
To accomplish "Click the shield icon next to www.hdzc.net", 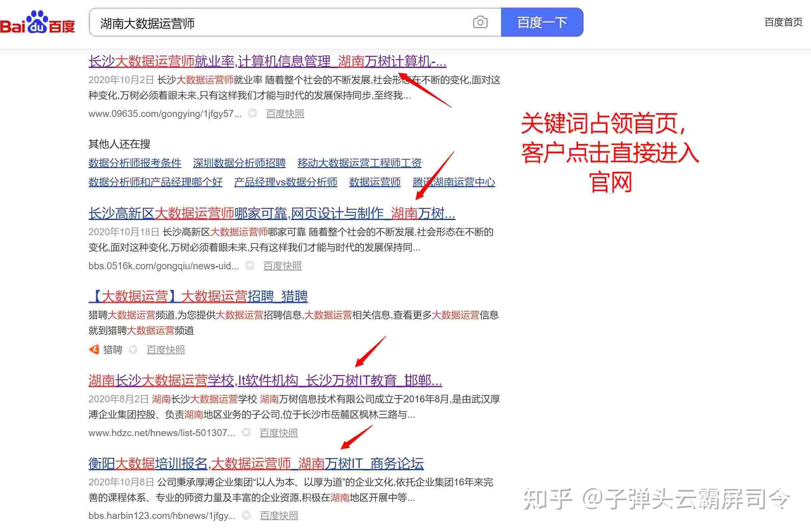I will coord(246,432).
